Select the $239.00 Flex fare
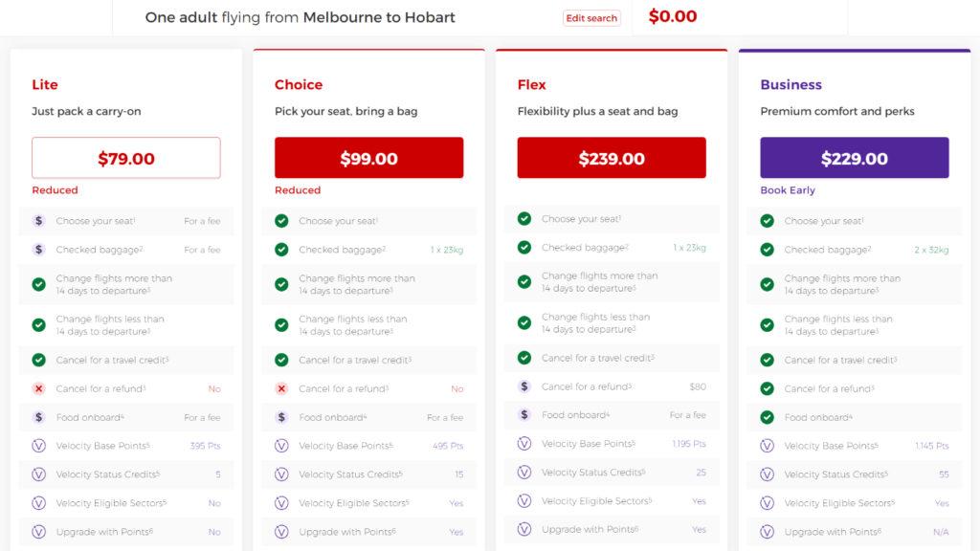Screen dimensions: 980x551 pos(612,157)
